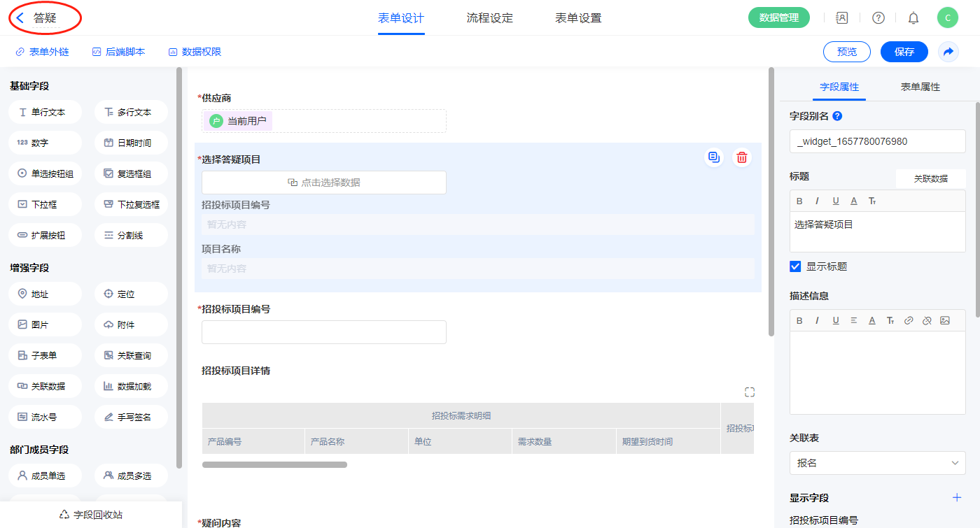Click the 保存 button
This screenshot has height=528, width=980.
pyautogui.click(x=904, y=52)
